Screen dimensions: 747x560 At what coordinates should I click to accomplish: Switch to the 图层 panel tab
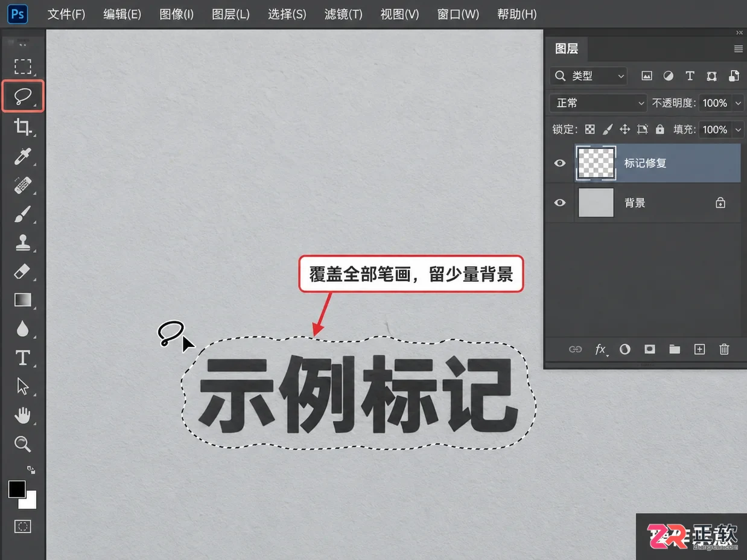567,49
